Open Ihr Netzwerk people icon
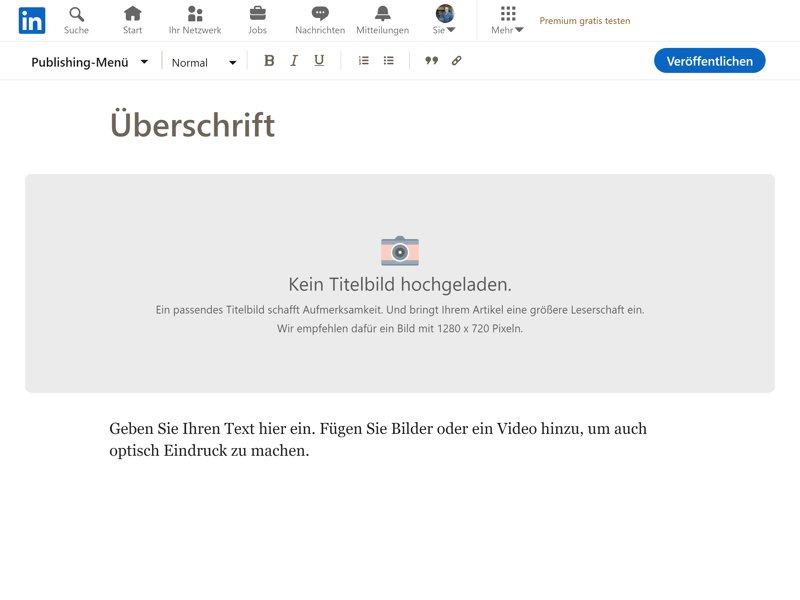The width and height of the screenshot is (800, 600). [195, 13]
